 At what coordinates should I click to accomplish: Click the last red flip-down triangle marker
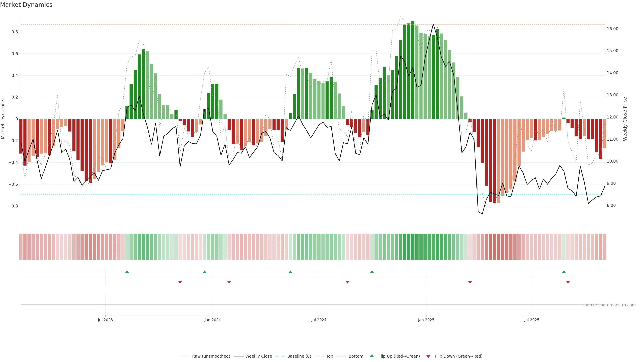[568, 282]
